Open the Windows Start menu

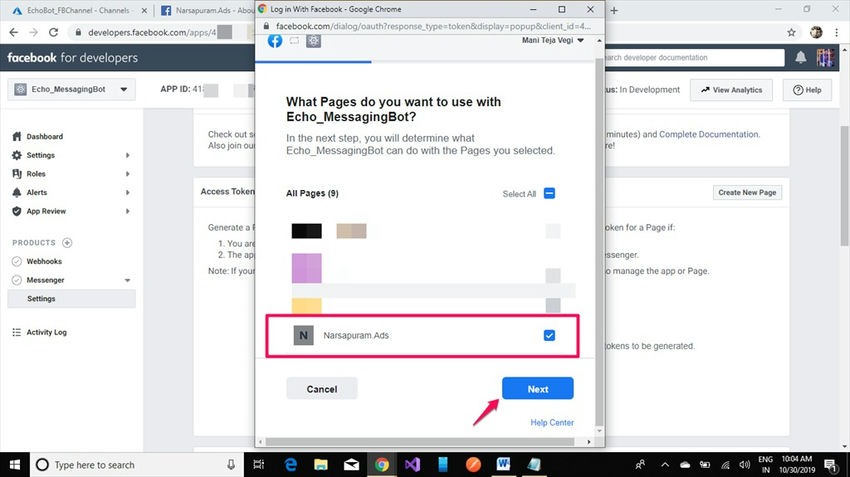click(x=15, y=465)
